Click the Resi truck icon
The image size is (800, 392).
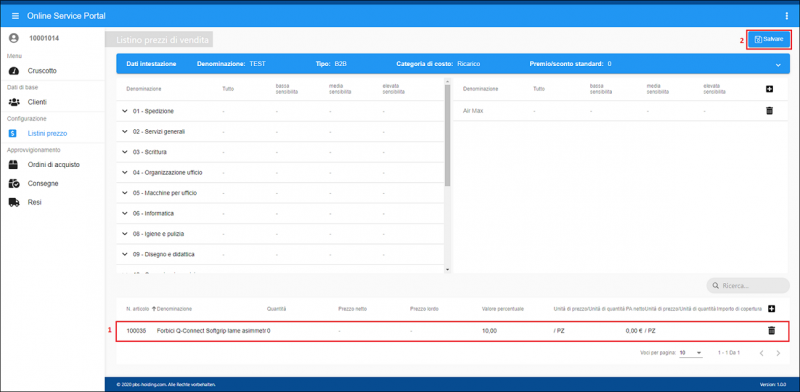pyautogui.click(x=14, y=202)
